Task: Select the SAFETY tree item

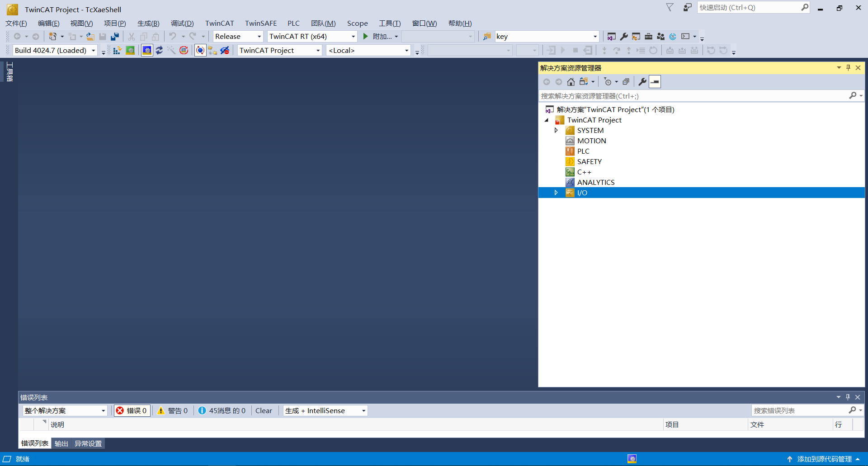Action: 589,162
